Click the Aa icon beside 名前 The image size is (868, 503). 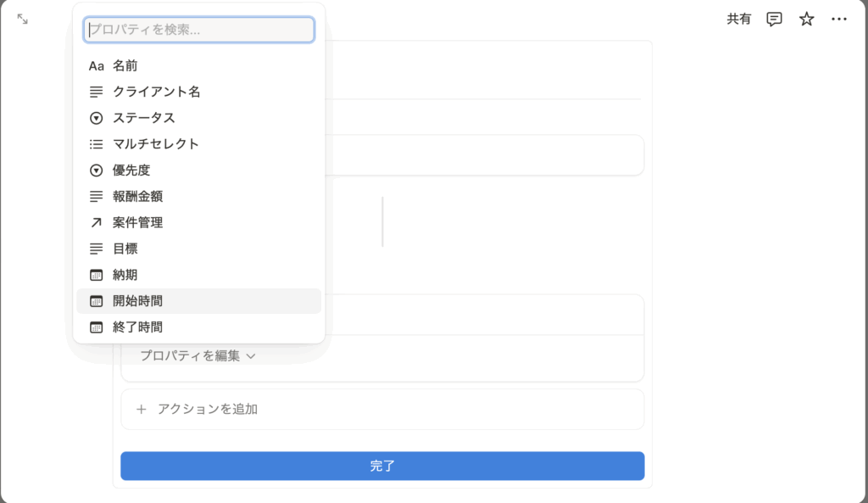click(x=96, y=66)
